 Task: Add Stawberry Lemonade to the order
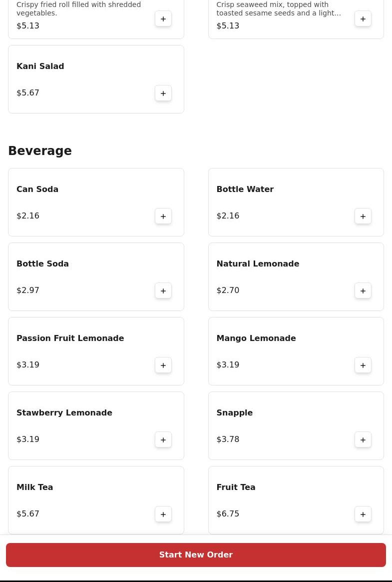(x=163, y=439)
